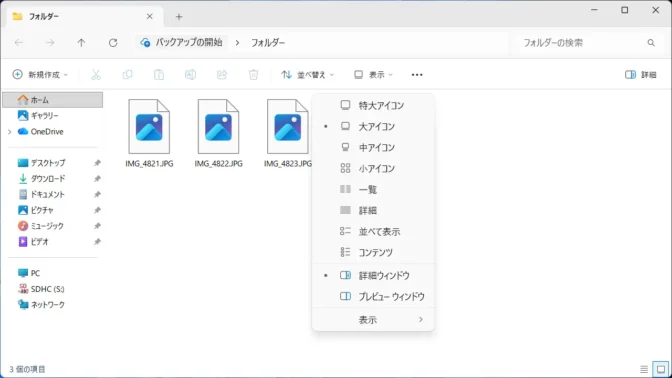The width and height of the screenshot is (672, 378).
Task: Toggle 詳細ウィンドウ pane option
Action: (x=373, y=275)
